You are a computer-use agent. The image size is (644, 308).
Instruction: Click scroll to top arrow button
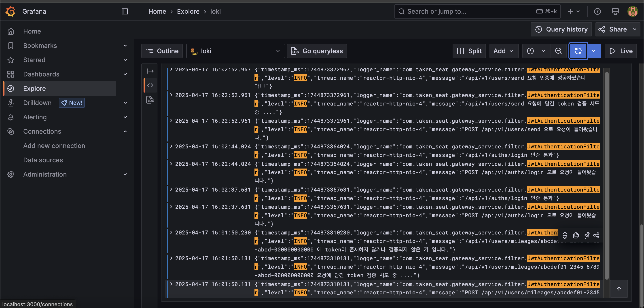click(619, 289)
